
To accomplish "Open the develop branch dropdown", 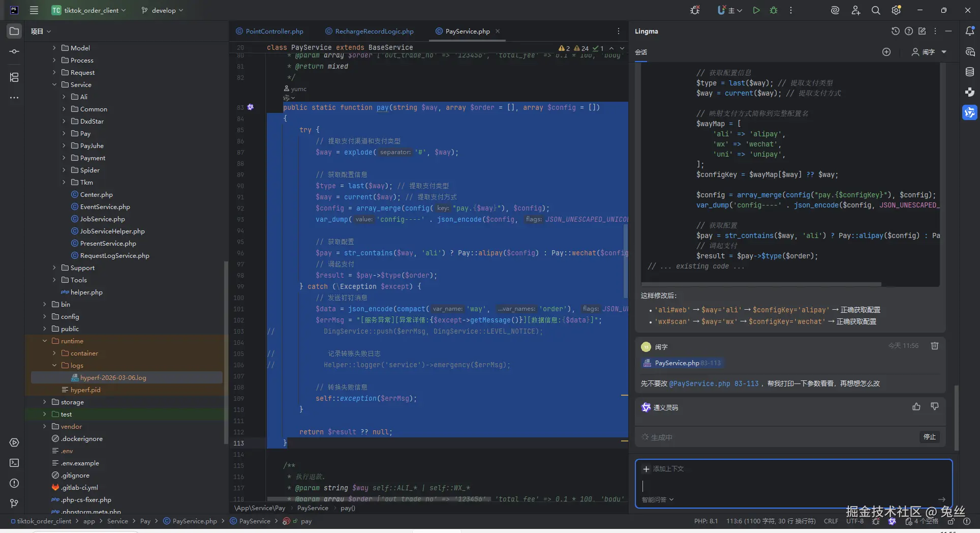I will coord(163,10).
